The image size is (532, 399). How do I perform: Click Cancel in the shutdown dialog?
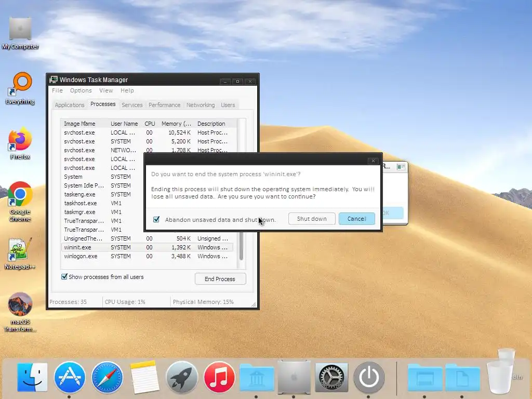point(356,219)
